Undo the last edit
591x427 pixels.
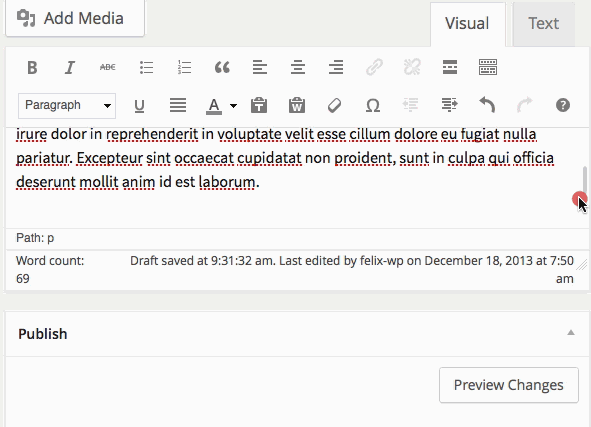coord(487,105)
